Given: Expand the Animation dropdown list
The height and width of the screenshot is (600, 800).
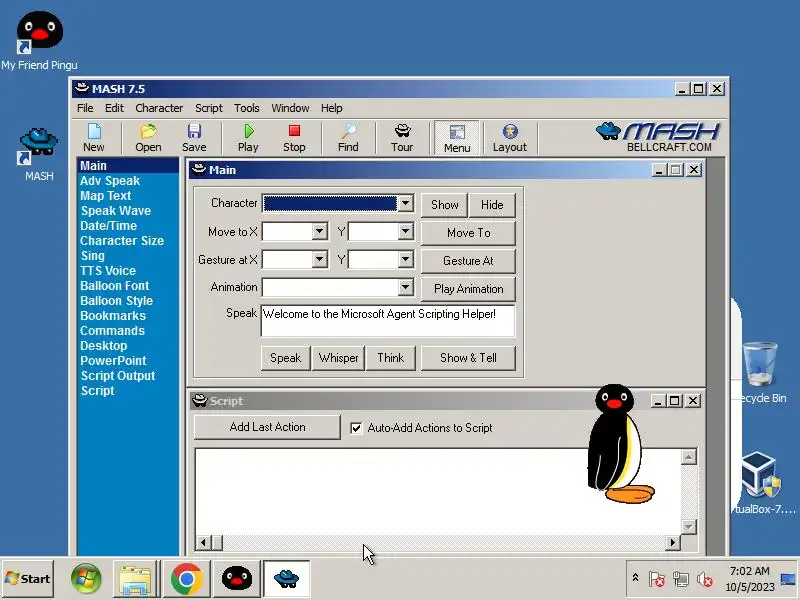Looking at the screenshot, I should (405, 287).
